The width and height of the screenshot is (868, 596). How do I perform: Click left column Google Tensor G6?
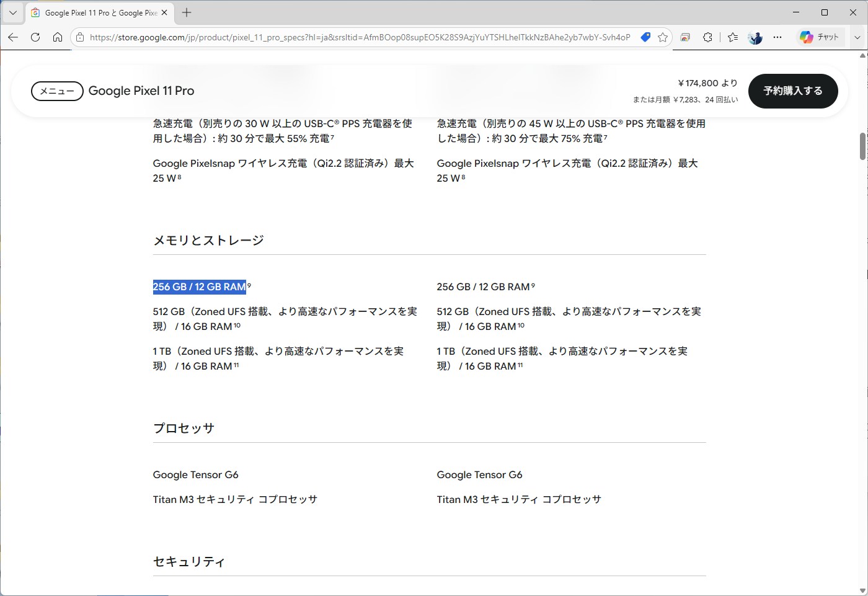pyautogui.click(x=195, y=474)
